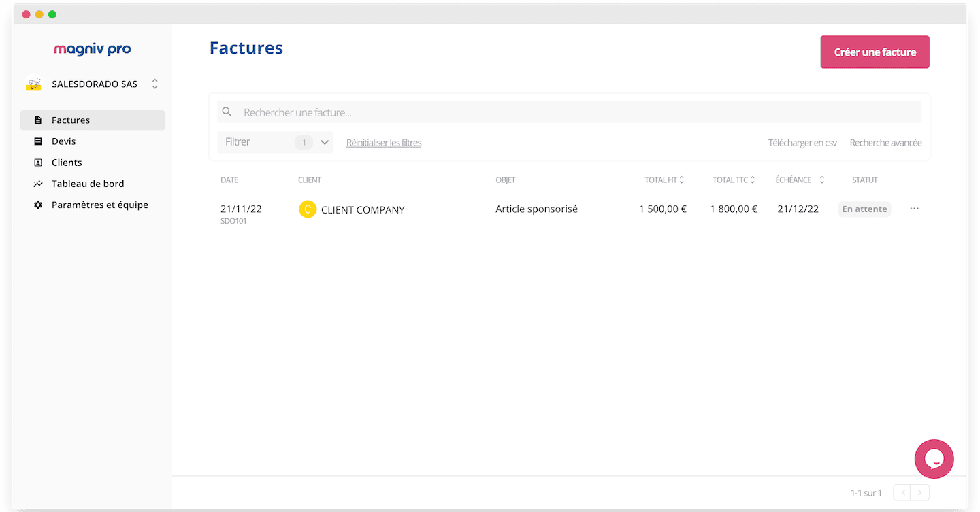Click the yellow C client avatar

click(308, 209)
